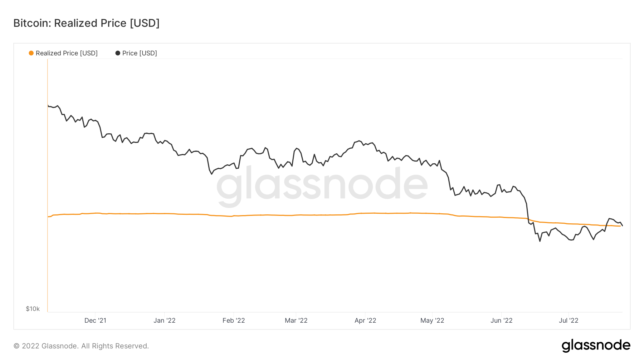Select the Dec '21 axis label
Viewport: 644px width, 362px height.
[95, 321]
